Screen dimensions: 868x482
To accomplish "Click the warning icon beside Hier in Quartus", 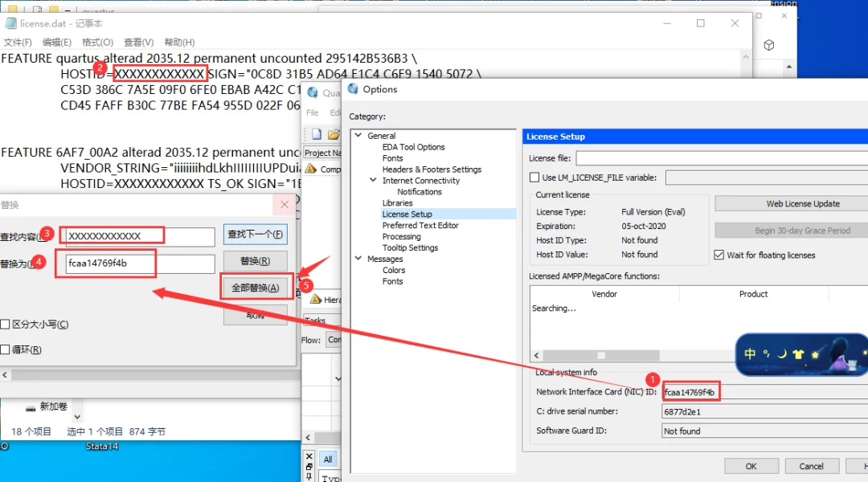I will pos(316,300).
